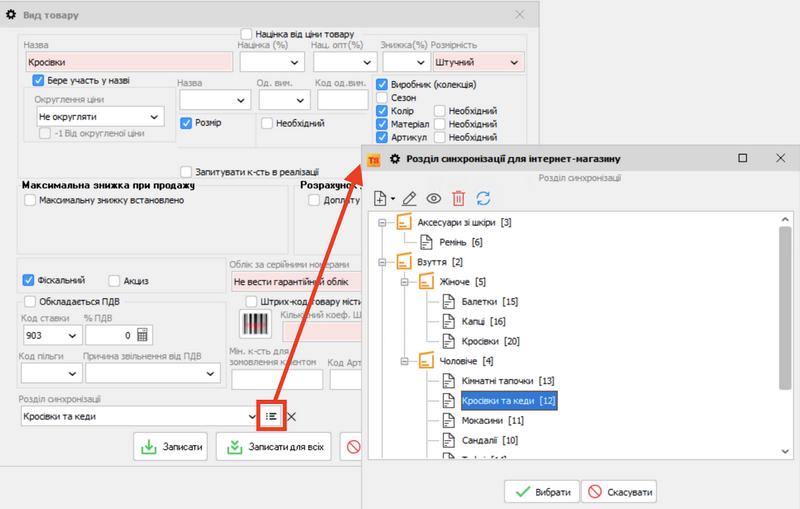Collapse the Взуття tree node
Viewport: 800px width, 509px height.
[382, 262]
